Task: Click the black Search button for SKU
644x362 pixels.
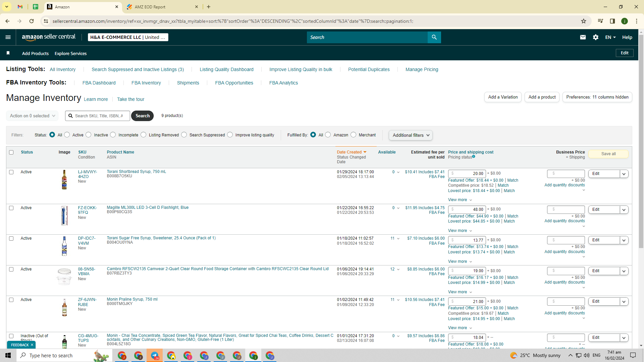Action: (x=143, y=116)
